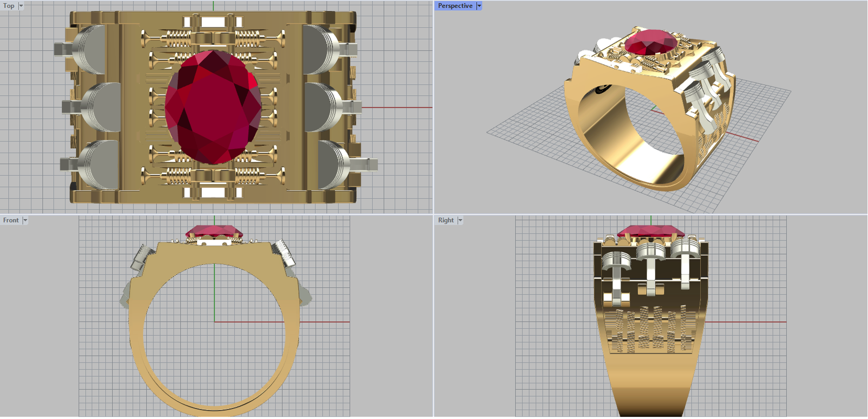The width and height of the screenshot is (868, 419).
Task: Select the engraved side pattern in Right view
Action: pos(650,329)
